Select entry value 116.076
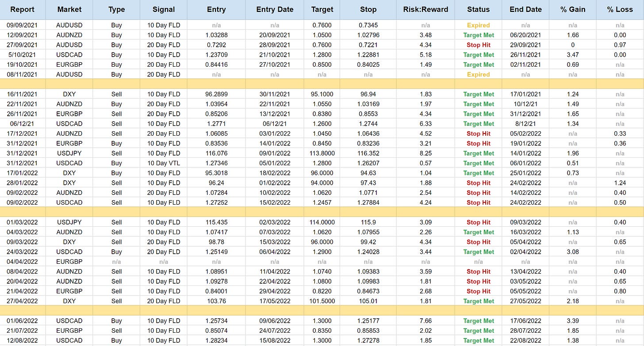 pyautogui.click(x=216, y=153)
